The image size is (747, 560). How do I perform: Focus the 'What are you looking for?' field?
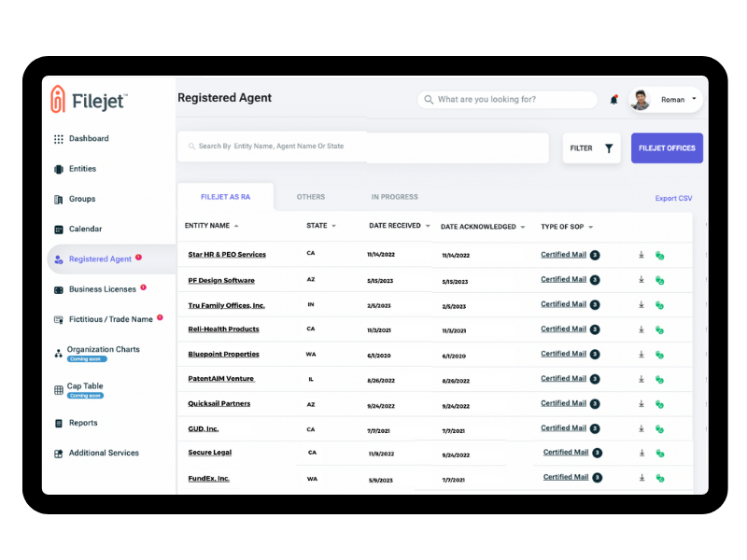[x=507, y=100]
